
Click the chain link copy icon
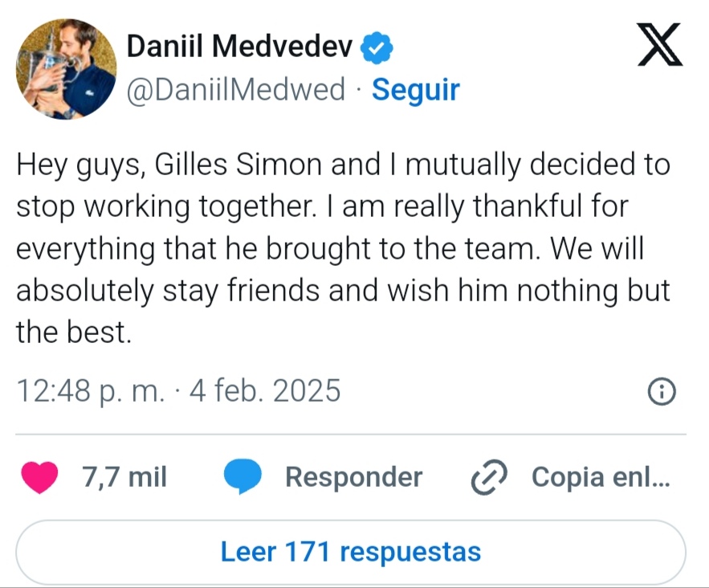point(487,478)
